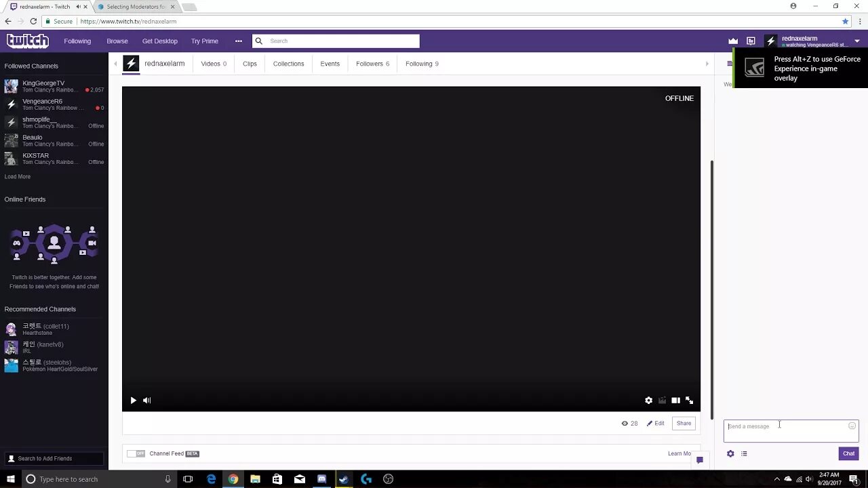Click the clip creation icon in player
Screen dimensions: 868x488
click(662, 401)
